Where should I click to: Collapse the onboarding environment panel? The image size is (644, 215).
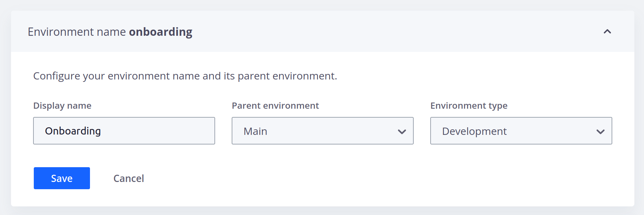coord(607,31)
